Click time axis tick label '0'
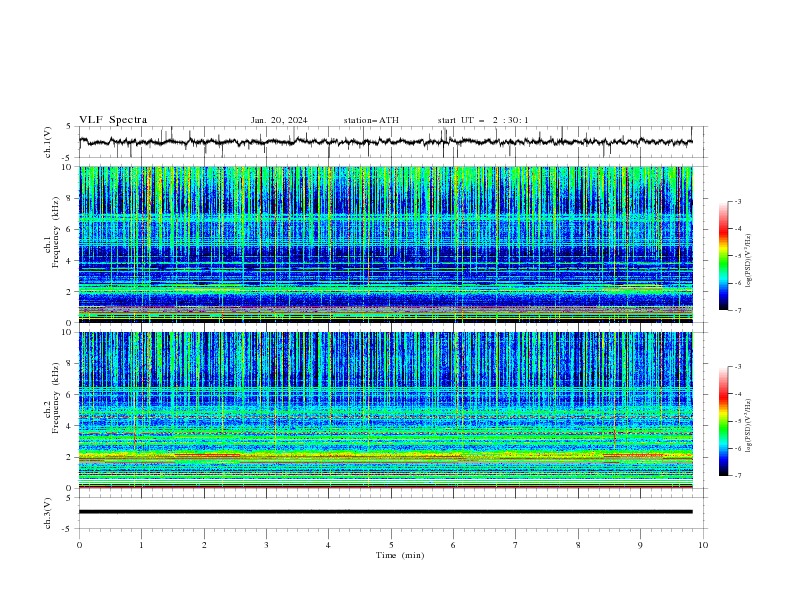The width and height of the screenshot is (792, 612). [x=79, y=545]
